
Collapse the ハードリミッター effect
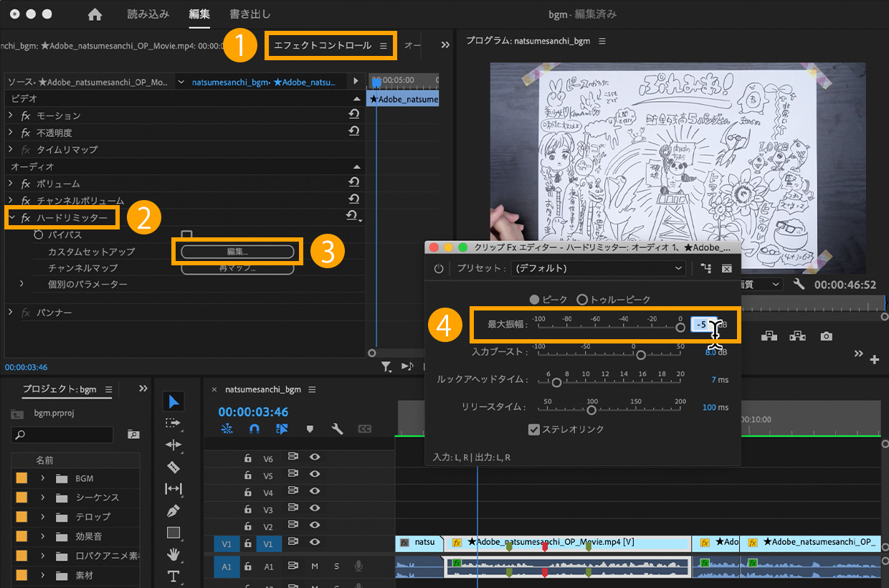point(11,217)
